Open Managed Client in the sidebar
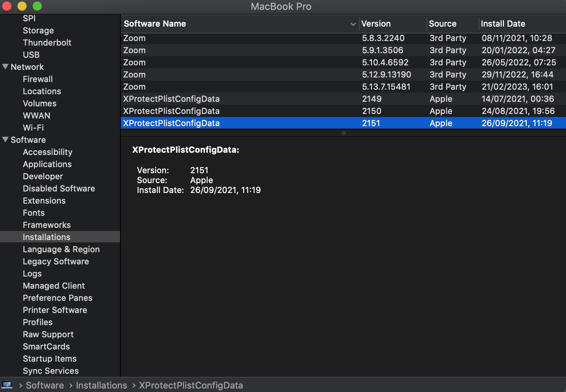Viewport: 566px width, 392px height. [54, 286]
